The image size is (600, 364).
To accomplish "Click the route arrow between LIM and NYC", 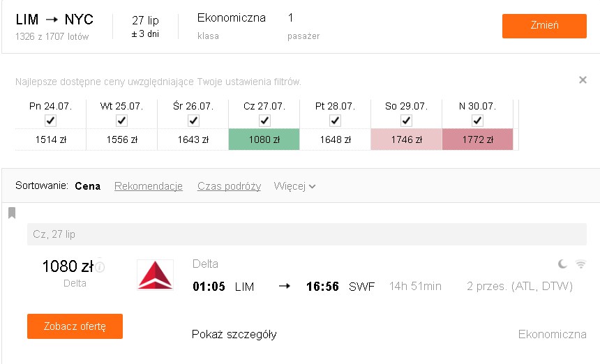I will (x=52, y=20).
